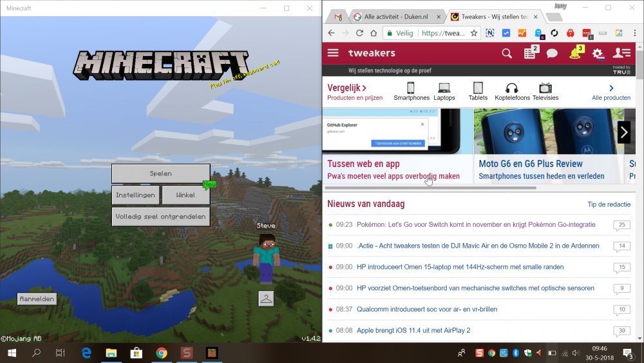The image size is (644, 363).
Task: Select the Televisies category icon
Action: tap(545, 88)
